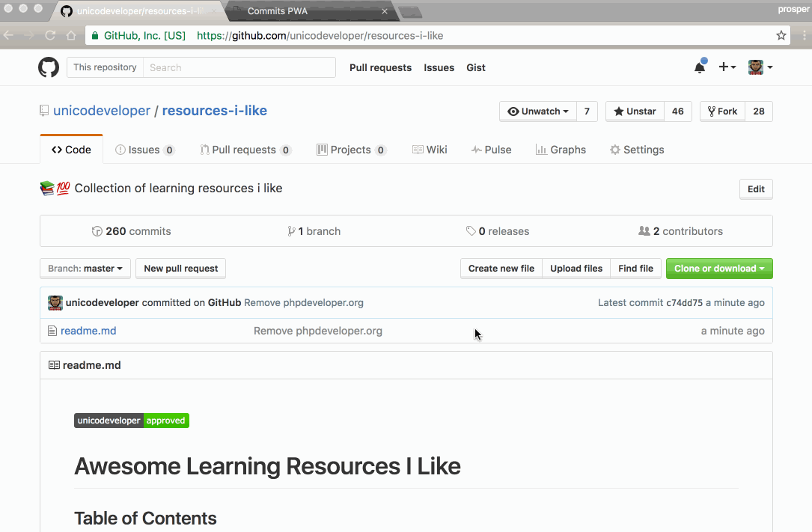Switch to the Issues repository tab
Image resolution: width=812 pixels, height=532 pixels.
coord(144,150)
